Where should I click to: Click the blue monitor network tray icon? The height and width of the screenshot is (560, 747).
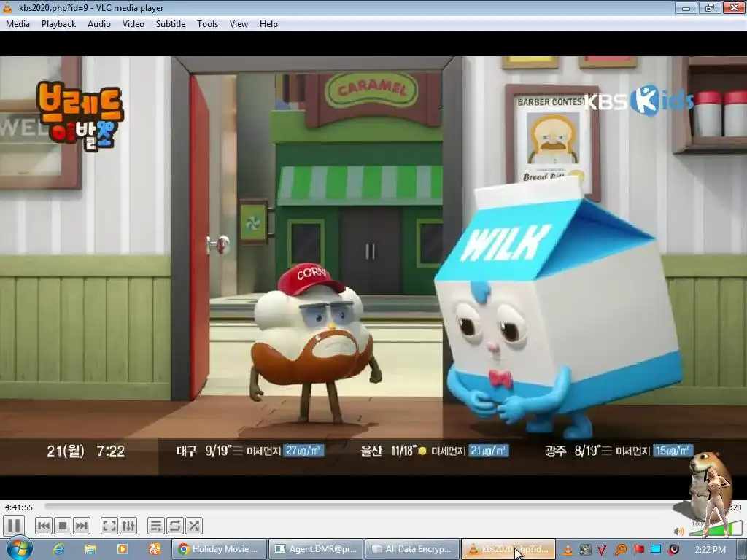(656, 550)
